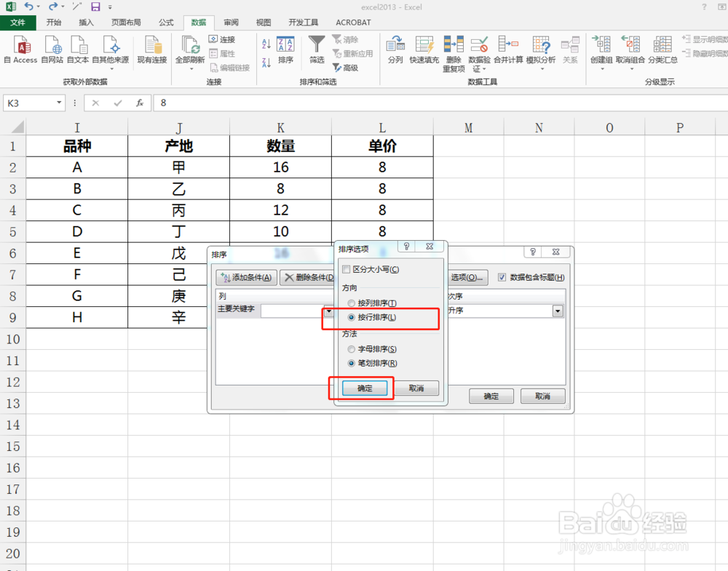Click the 添加条件 button
Screen dimensions: 728x571
click(x=245, y=278)
